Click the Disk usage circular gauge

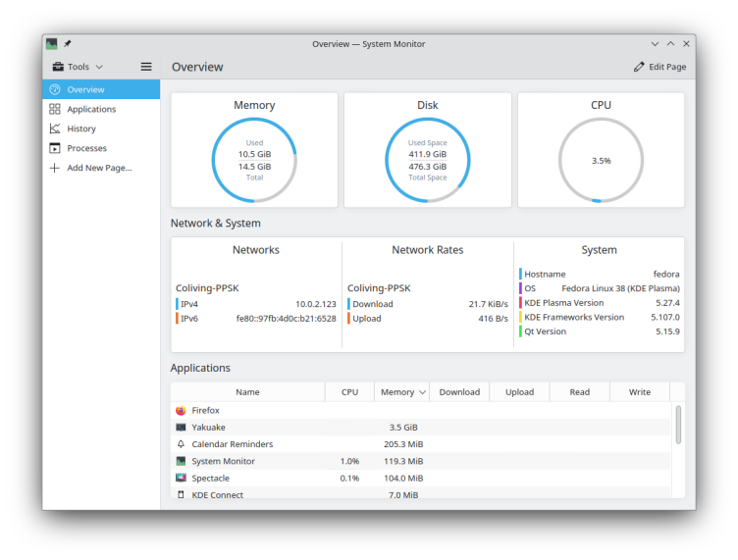427,160
